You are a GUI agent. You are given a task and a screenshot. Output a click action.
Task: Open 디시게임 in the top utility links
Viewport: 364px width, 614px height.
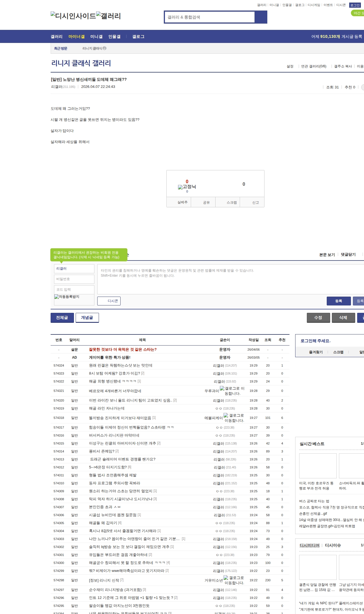314,5
